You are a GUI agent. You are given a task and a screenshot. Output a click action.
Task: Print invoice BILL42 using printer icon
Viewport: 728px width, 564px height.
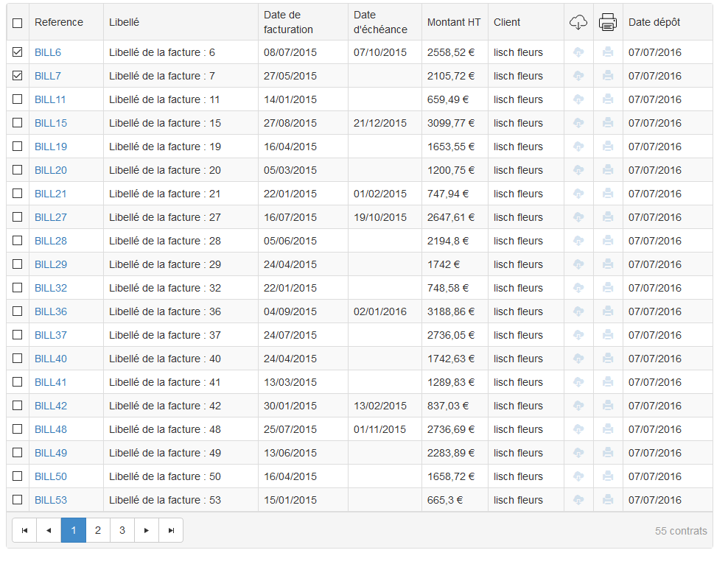pyautogui.click(x=608, y=406)
